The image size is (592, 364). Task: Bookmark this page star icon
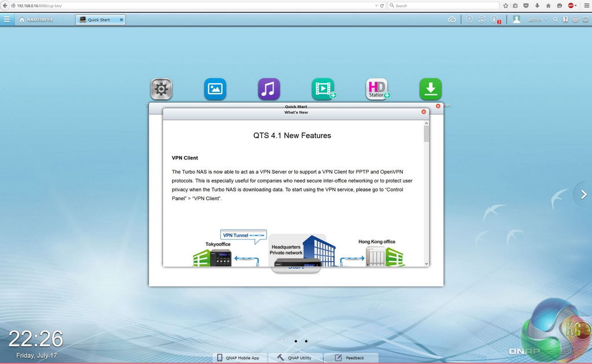point(505,6)
